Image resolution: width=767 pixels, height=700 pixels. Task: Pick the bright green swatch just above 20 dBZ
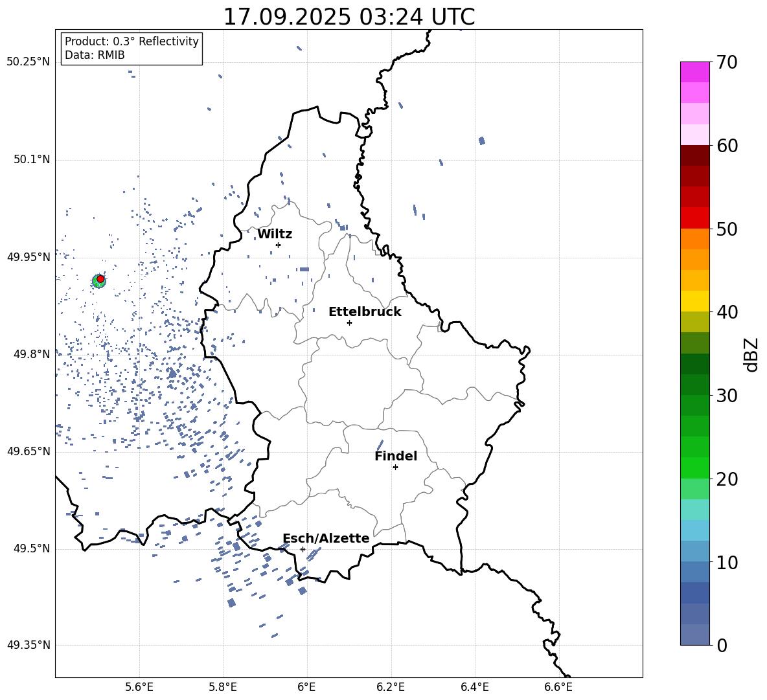pos(695,468)
